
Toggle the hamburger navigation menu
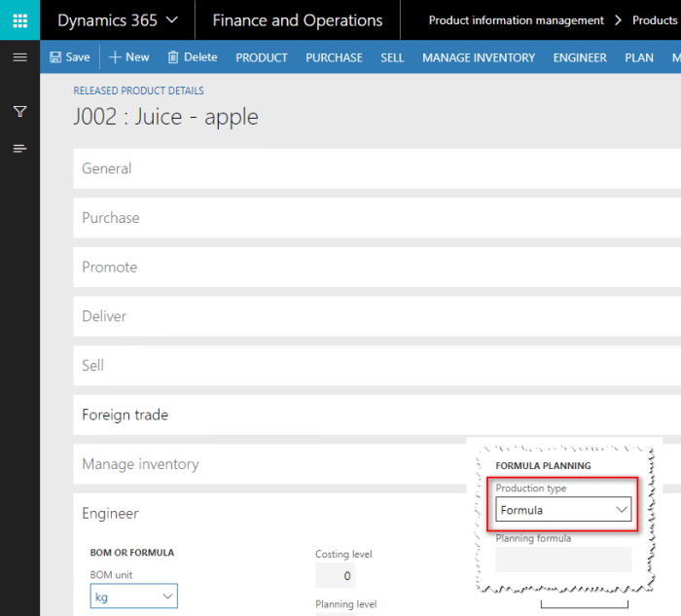(x=19, y=57)
